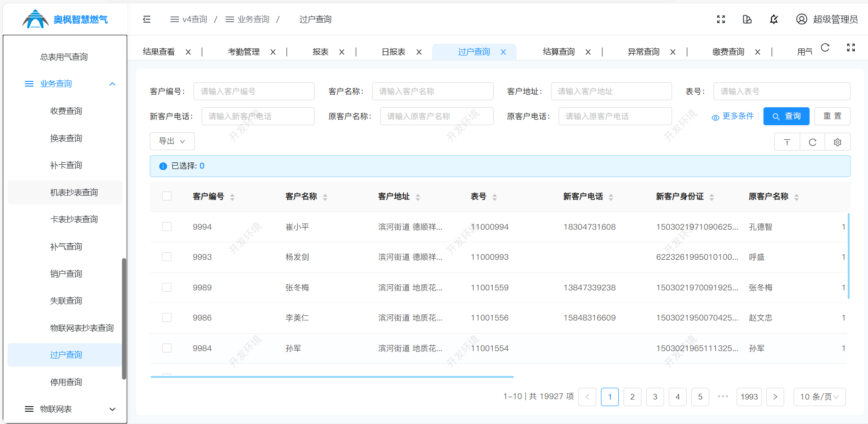868x424 pixels.
Task: Open 收费查询 in sidebar
Action: pyautogui.click(x=66, y=111)
